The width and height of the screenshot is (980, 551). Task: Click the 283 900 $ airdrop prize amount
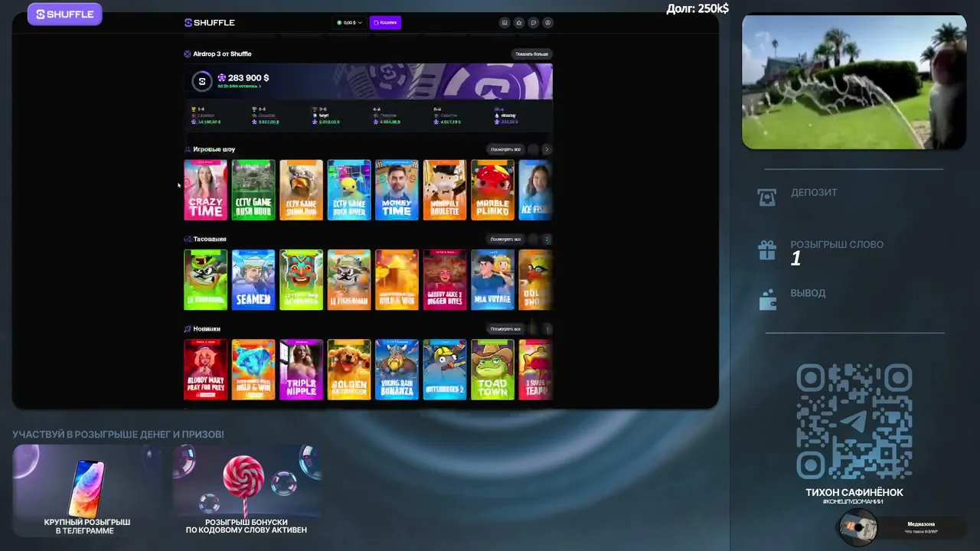(x=249, y=78)
